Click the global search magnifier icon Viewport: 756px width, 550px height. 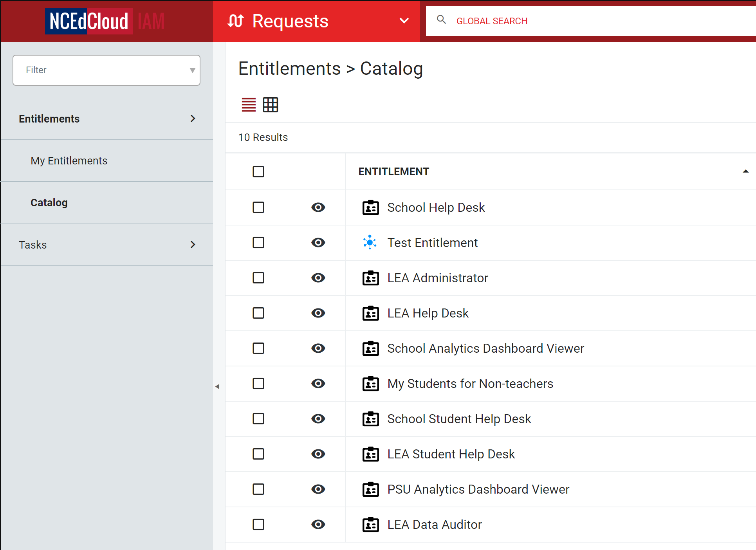(x=441, y=20)
